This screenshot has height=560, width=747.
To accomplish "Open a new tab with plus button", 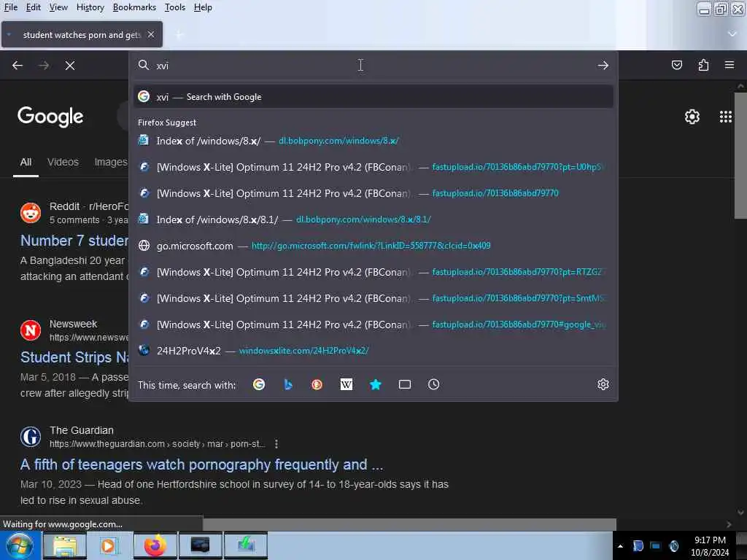I will click(x=179, y=35).
